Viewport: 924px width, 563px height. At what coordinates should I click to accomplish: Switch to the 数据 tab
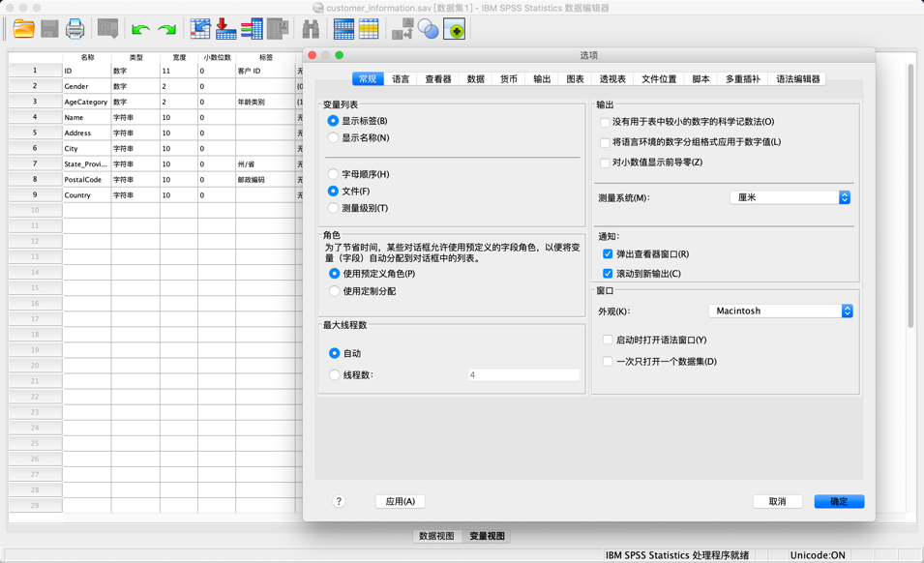click(x=476, y=79)
